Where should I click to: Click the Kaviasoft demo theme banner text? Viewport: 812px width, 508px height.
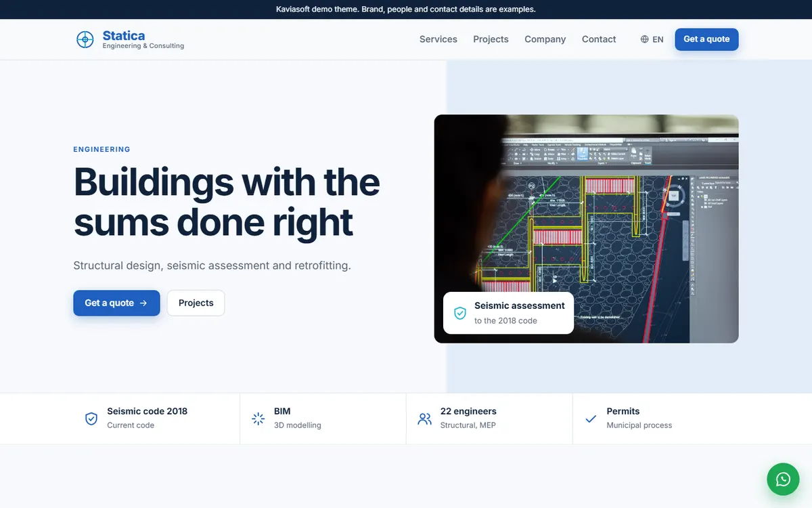406,9
